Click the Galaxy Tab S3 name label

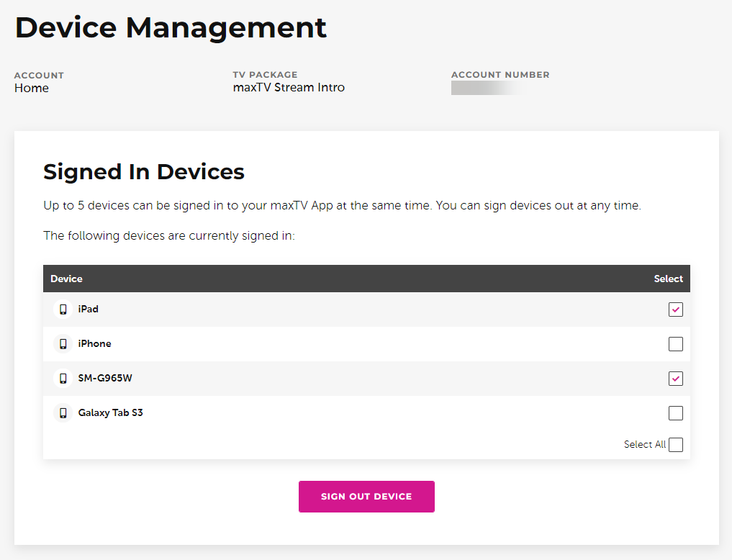[111, 412]
